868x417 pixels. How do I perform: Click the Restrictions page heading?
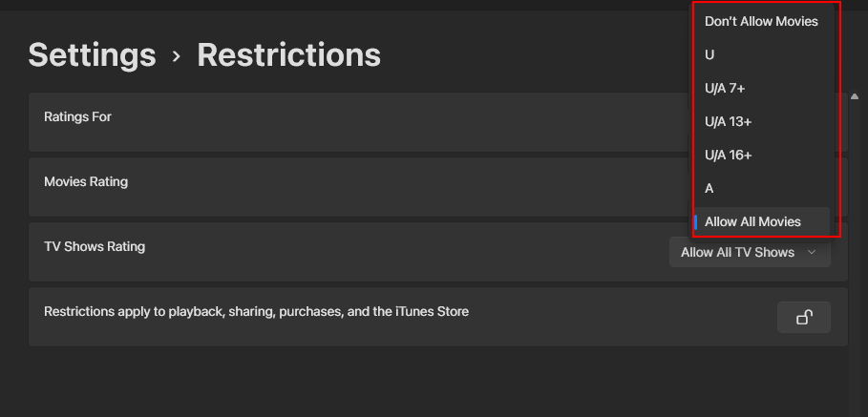click(288, 55)
